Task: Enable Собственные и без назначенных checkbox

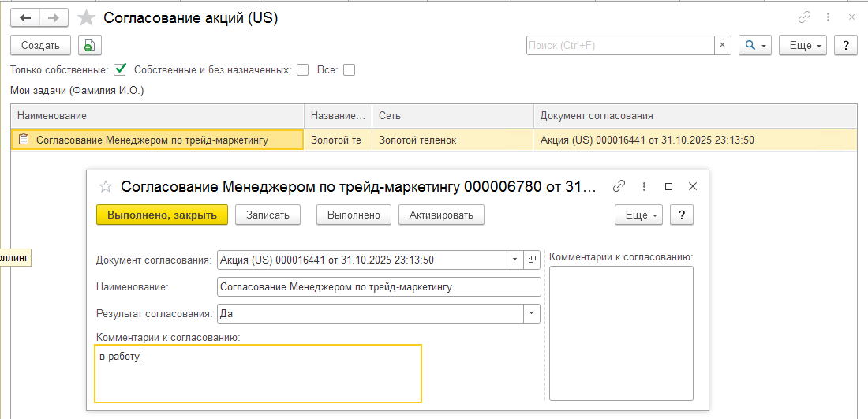Action: (302, 69)
